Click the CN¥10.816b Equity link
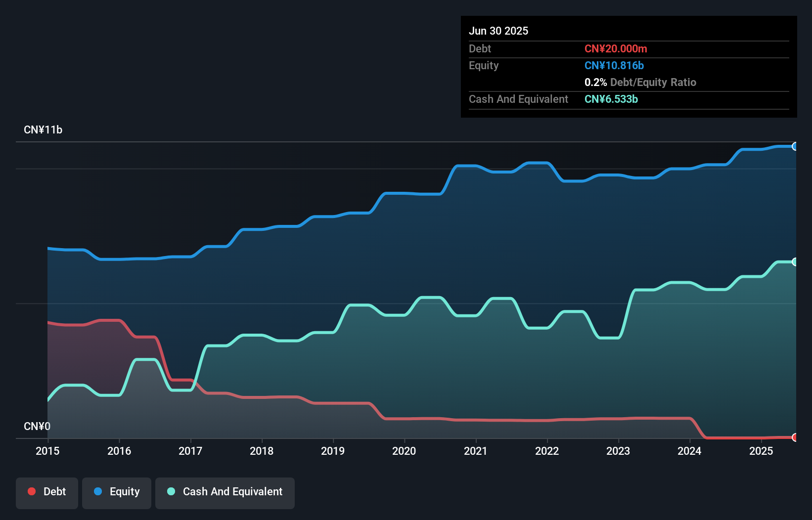Screen dimensions: 812x520 click(x=614, y=65)
